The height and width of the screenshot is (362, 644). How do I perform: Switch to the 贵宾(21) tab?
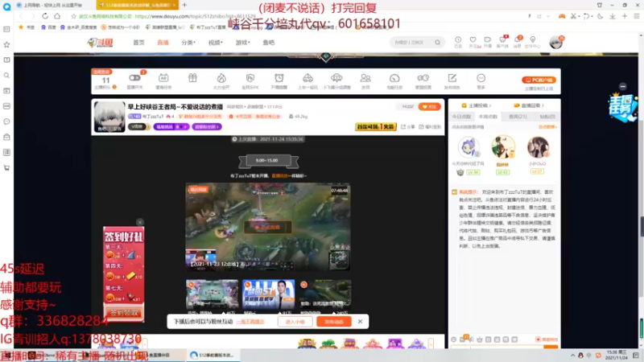[x=518, y=117]
